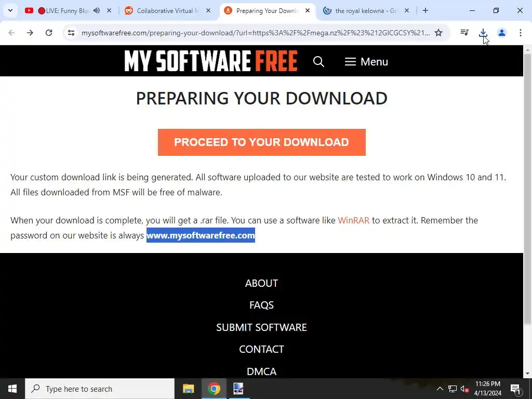
Task: Reload the page with the refresh icon
Action: click(x=49, y=33)
